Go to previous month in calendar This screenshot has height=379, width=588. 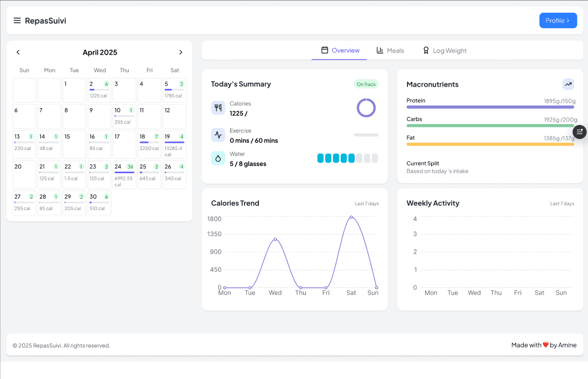[18, 52]
